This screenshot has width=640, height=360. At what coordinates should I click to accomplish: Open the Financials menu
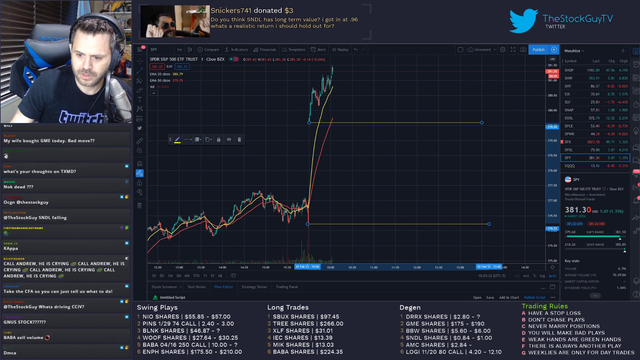(265, 49)
